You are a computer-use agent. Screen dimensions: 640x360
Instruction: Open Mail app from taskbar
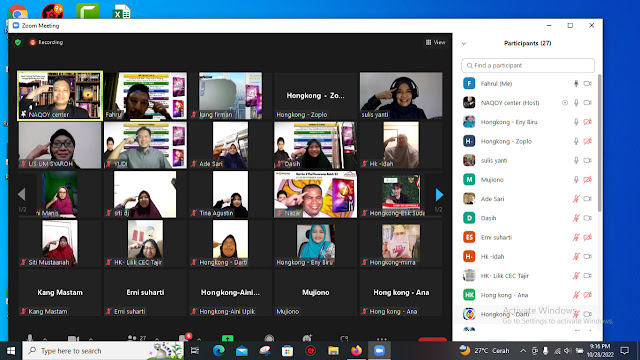pos(242,351)
